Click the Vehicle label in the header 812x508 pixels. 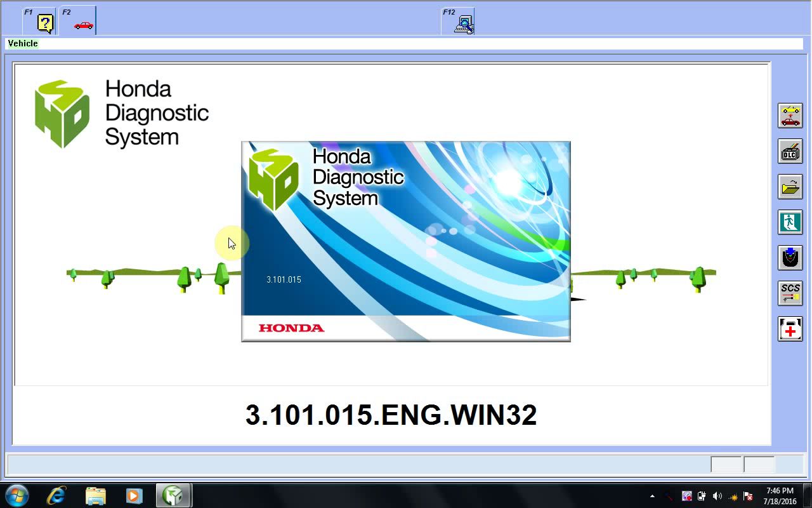[x=23, y=43]
